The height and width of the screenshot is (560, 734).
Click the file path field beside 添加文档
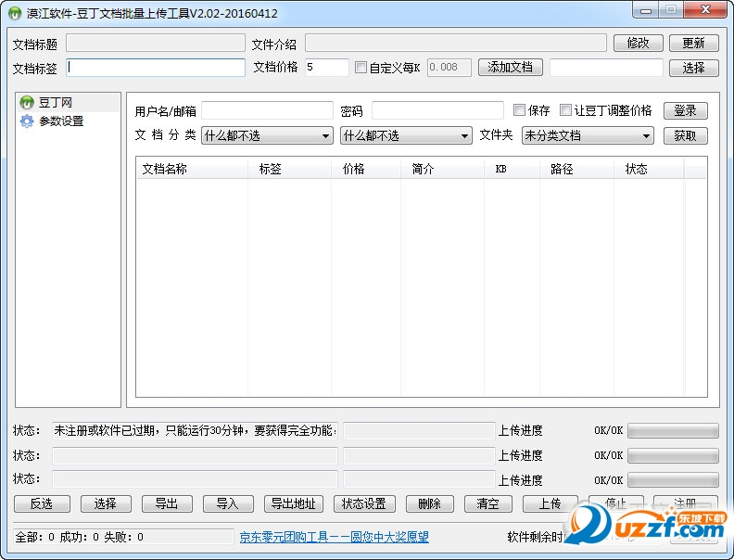[x=606, y=68]
